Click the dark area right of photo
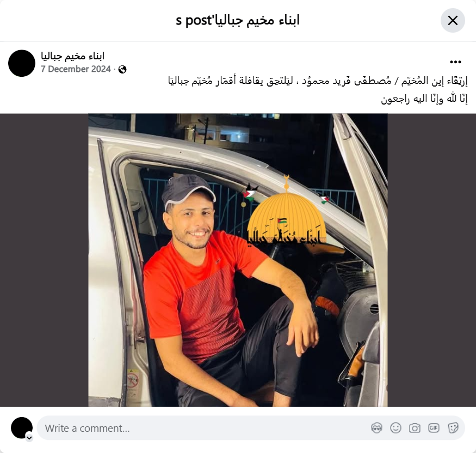The height and width of the screenshot is (453, 476). tap(432, 260)
